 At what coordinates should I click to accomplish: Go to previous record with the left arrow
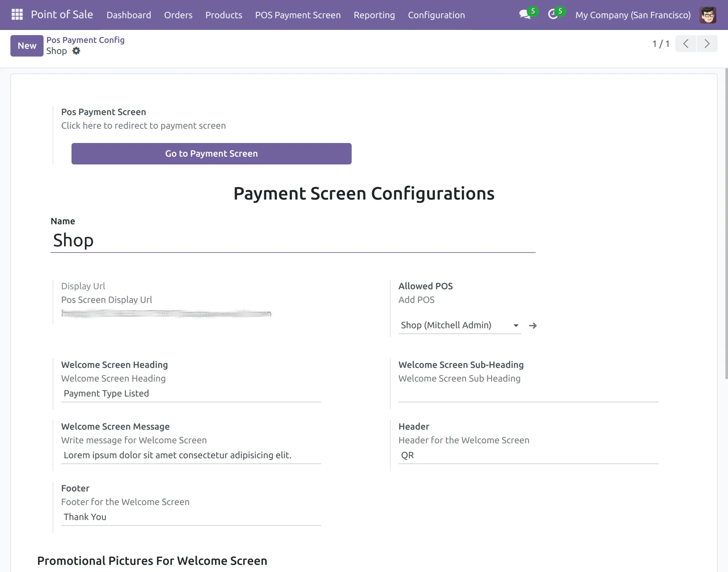685,44
